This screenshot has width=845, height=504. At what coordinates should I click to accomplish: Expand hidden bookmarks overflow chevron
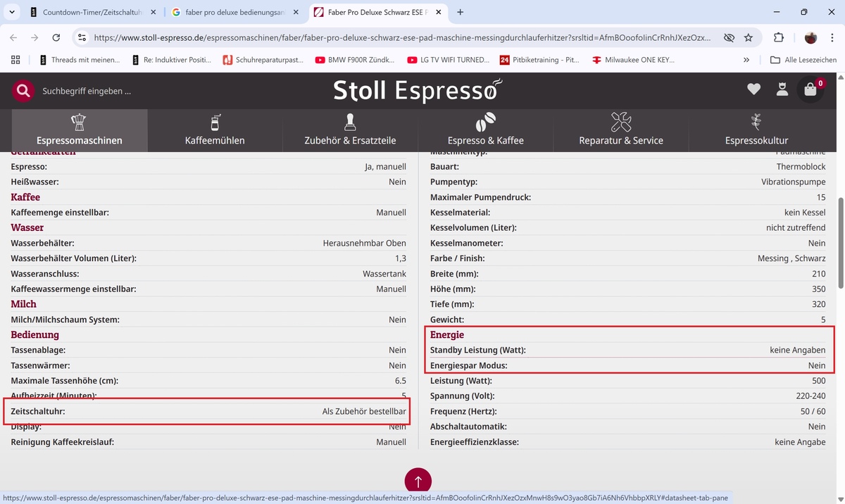click(x=746, y=60)
